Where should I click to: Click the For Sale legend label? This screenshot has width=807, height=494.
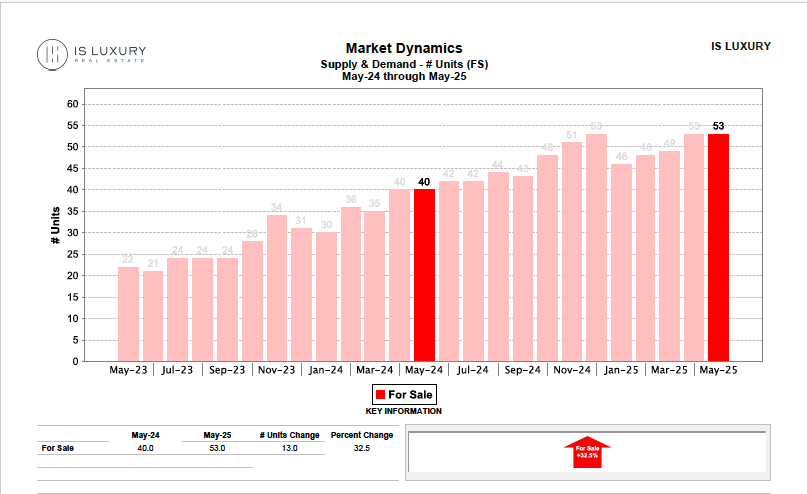pos(410,394)
